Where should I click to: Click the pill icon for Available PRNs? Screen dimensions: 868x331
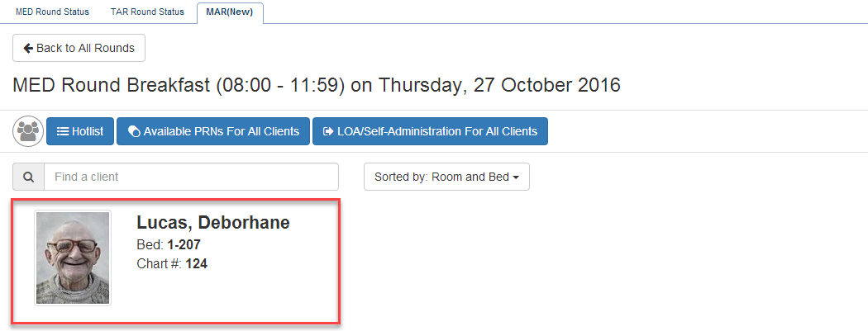click(x=134, y=131)
